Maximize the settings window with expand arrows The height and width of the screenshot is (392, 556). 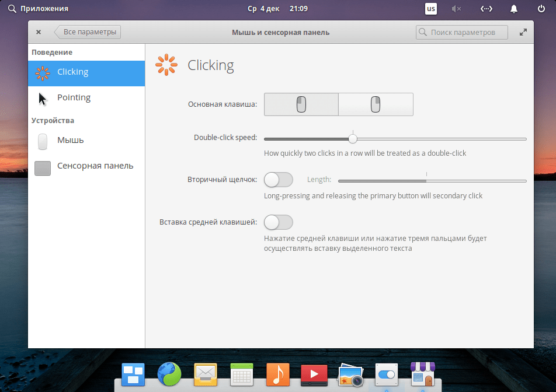[523, 32]
